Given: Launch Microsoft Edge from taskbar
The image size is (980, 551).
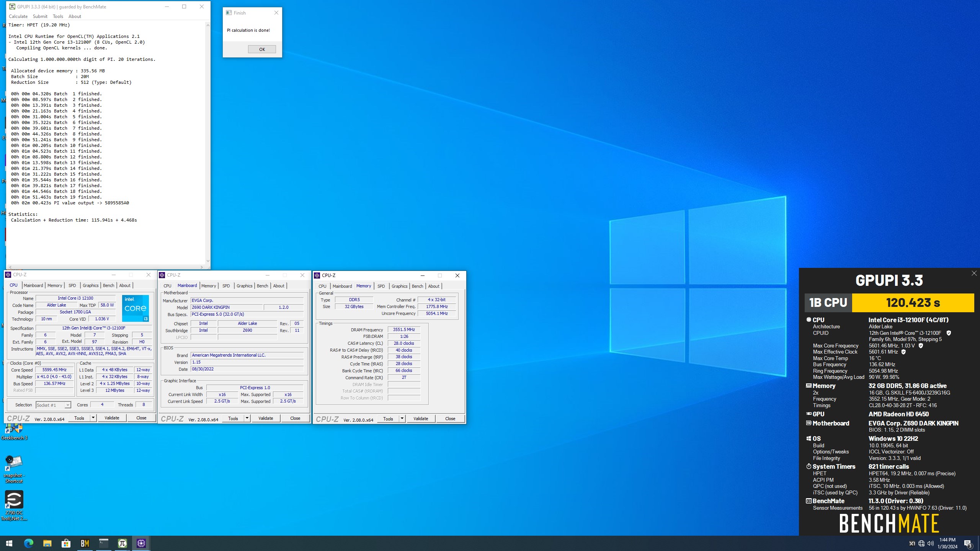Looking at the screenshot, I should pyautogui.click(x=29, y=543).
